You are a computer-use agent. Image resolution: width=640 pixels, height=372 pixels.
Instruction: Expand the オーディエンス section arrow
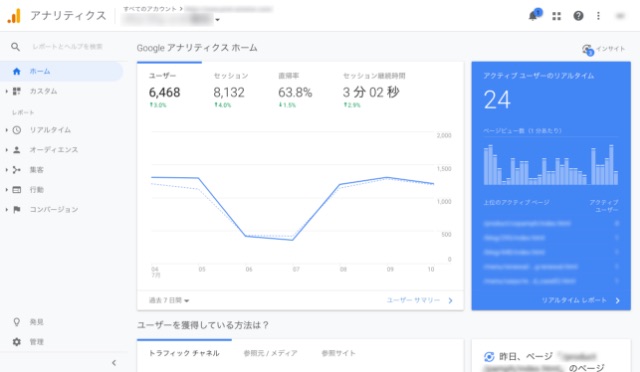7,150
